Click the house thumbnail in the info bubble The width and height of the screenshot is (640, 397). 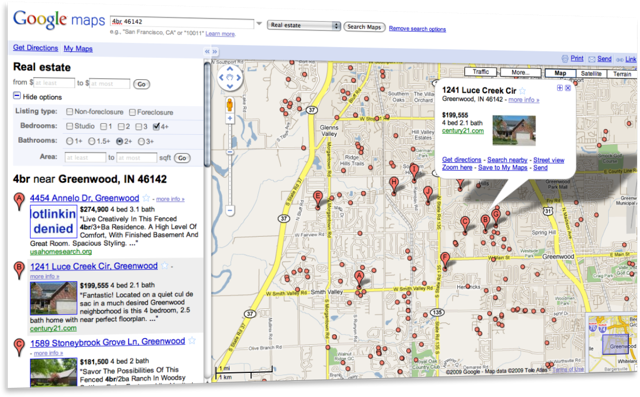pyautogui.click(x=514, y=131)
